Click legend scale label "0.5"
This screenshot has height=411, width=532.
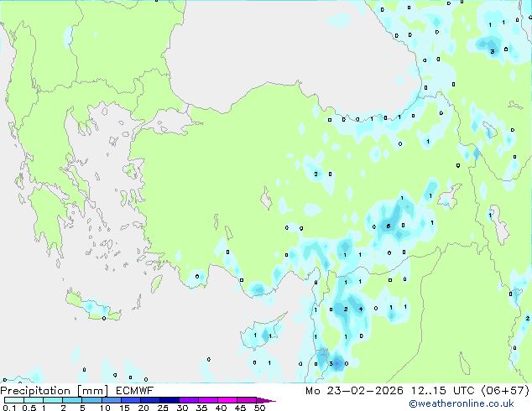click(x=29, y=408)
